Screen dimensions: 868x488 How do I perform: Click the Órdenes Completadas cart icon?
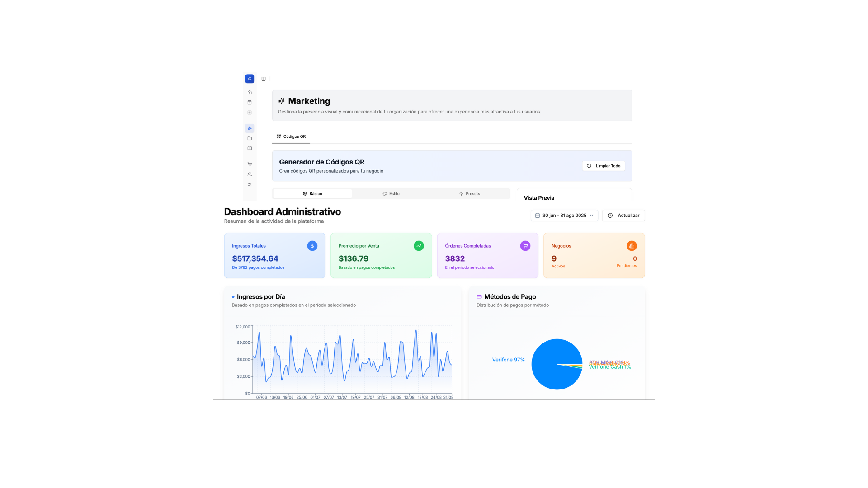[525, 246]
